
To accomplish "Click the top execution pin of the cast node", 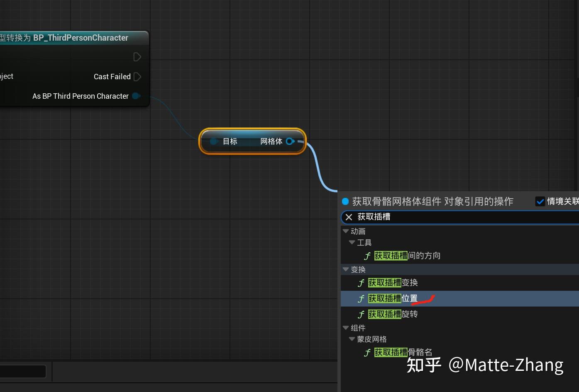I will click(x=137, y=57).
